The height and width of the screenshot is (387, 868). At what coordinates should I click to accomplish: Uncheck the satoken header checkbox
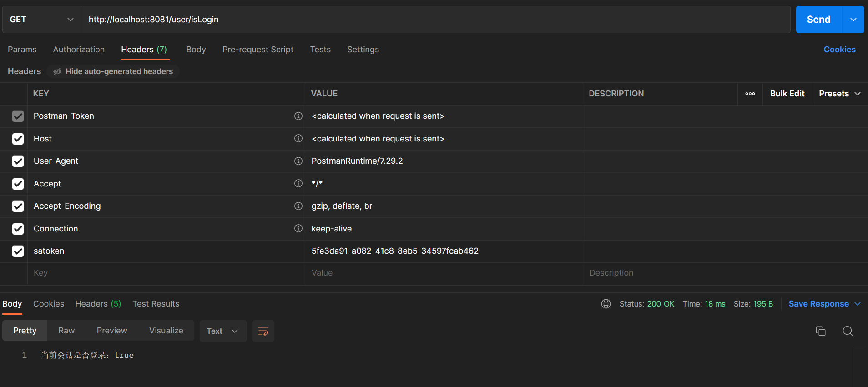[x=18, y=251]
